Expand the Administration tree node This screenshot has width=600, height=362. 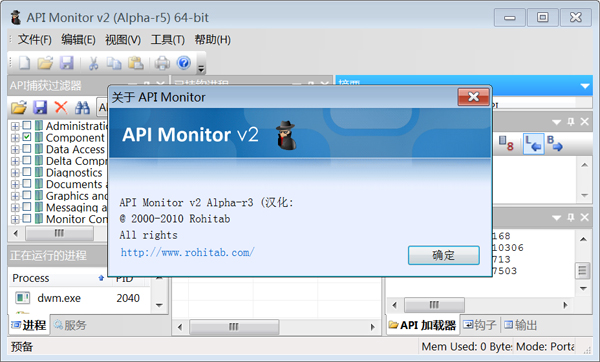pyautogui.click(x=15, y=126)
